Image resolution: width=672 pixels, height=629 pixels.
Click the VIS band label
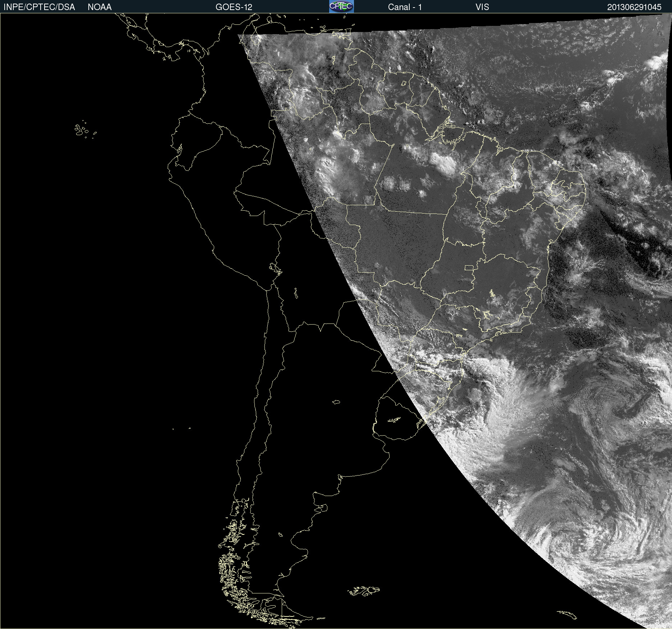coord(482,7)
